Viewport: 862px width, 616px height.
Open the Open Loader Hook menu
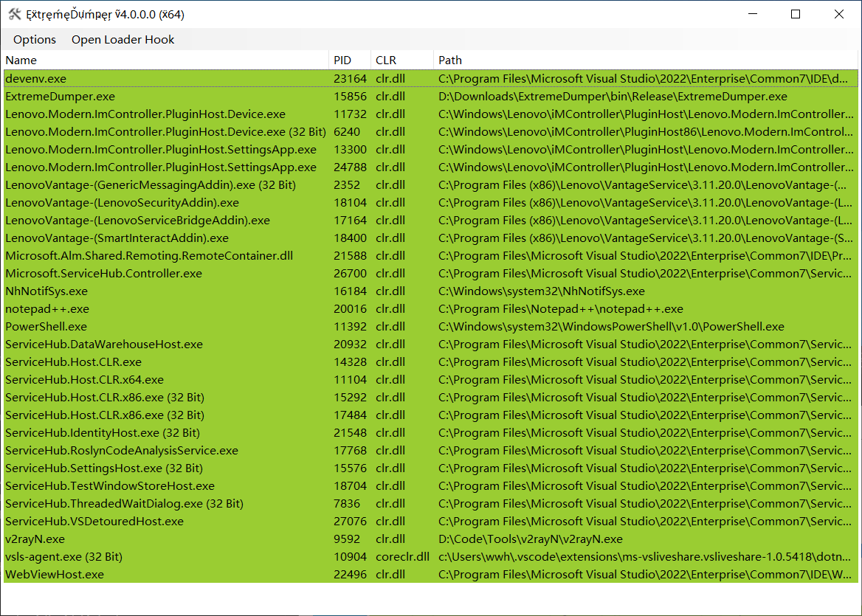click(123, 40)
